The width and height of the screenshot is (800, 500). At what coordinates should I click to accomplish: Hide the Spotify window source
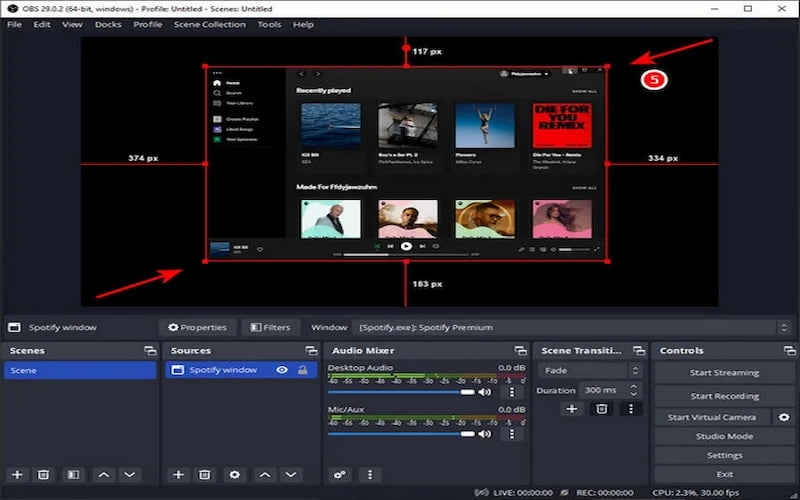click(282, 370)
